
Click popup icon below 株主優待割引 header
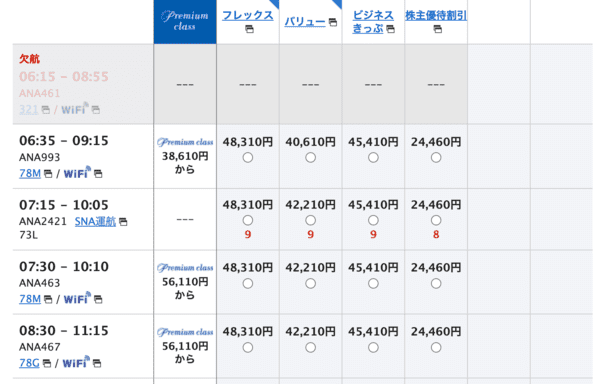437,29
